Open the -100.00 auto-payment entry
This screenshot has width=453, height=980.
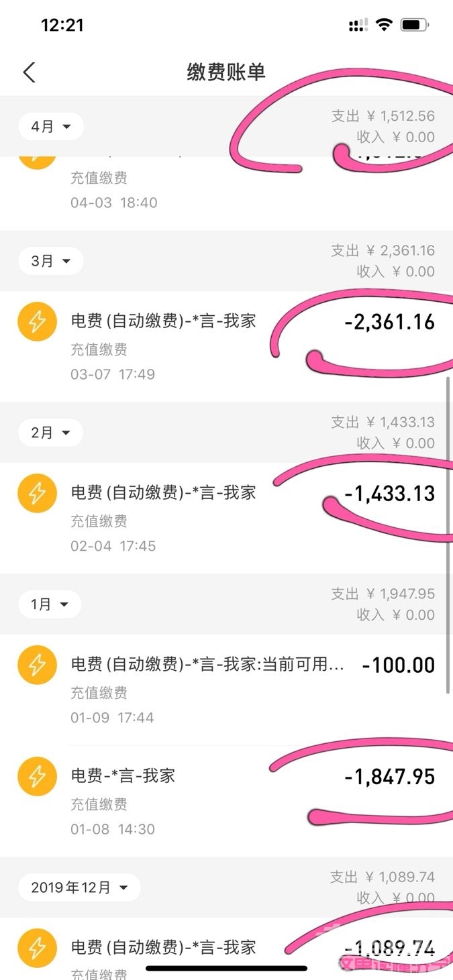click(x=226, y=690)
